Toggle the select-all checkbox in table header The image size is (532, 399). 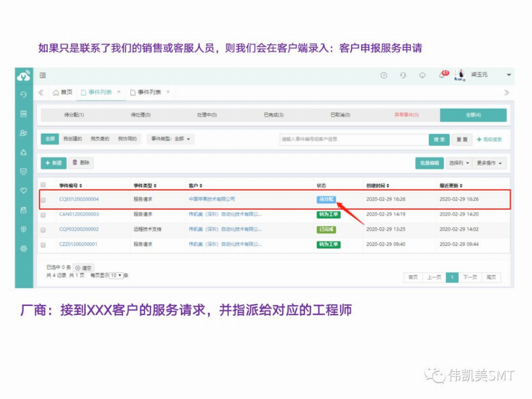[x=43, y=184]
